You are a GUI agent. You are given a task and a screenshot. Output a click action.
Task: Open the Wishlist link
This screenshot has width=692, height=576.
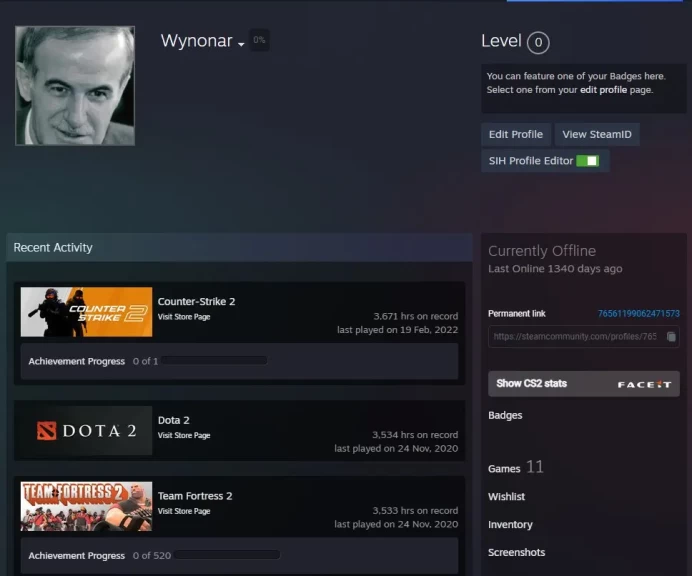[507, 497]
